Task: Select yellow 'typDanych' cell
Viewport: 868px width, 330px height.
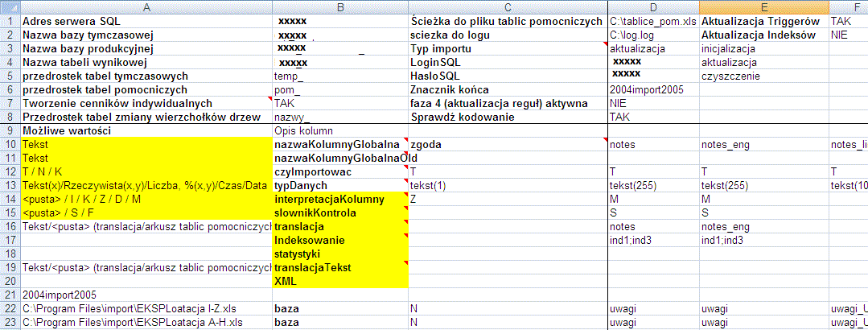Action: pos(340,185)
